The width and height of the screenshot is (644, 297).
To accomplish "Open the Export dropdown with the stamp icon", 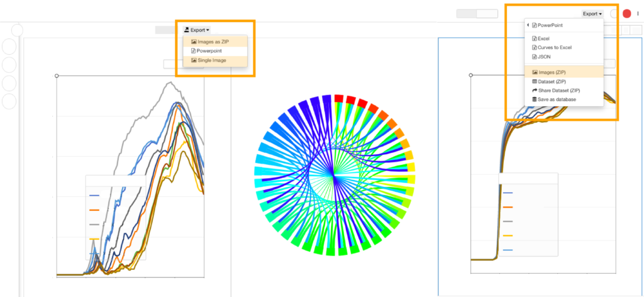I will (x=197, y=30).
